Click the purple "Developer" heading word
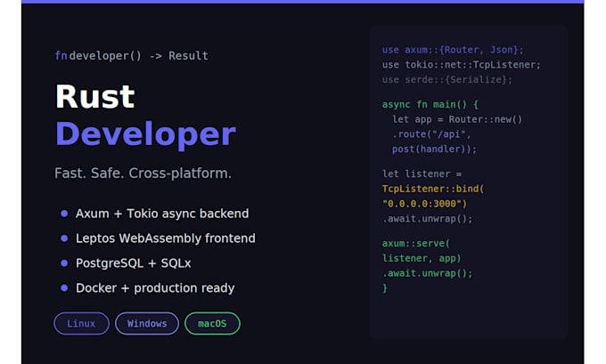Image resolution: width=606 pixels, height=364 pixels. (145, 134)
